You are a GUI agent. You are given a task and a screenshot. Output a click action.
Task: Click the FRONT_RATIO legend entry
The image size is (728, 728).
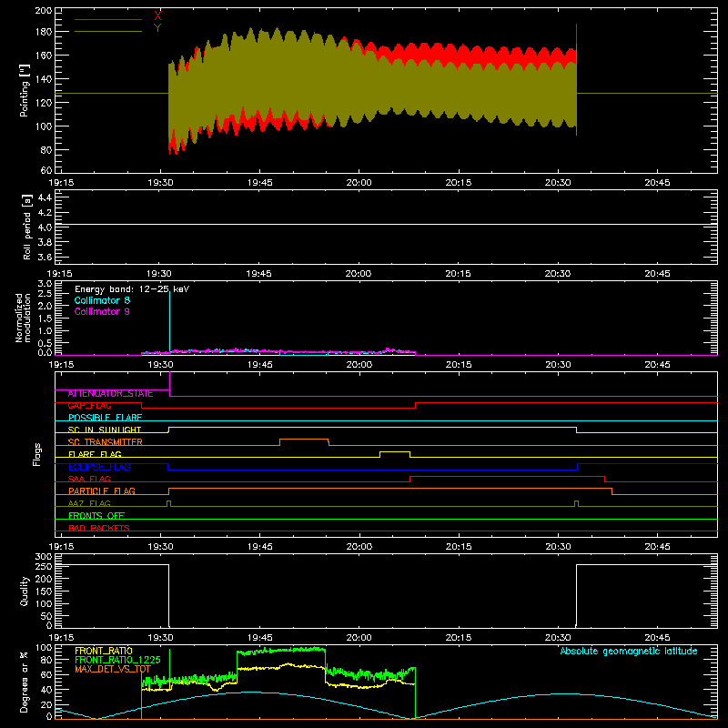pyautogui.click(x=104, y=651)
